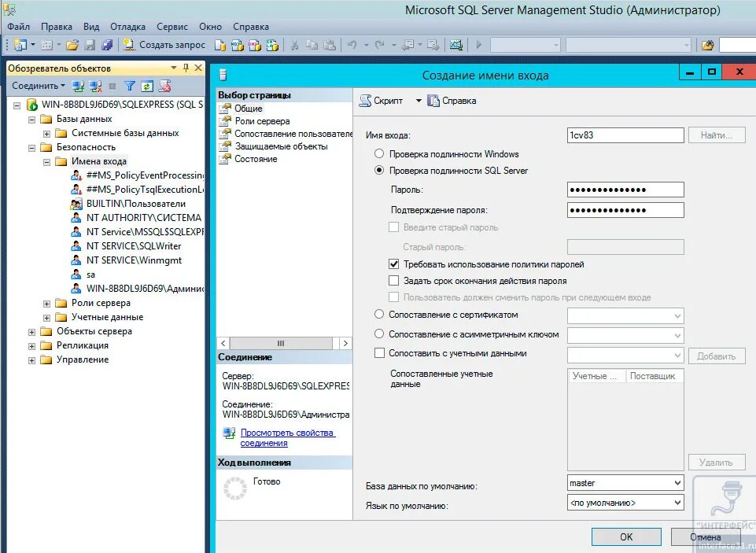This screenshot has height=553, width=756.
Task: Click the Отмена button
Action: 706,536
